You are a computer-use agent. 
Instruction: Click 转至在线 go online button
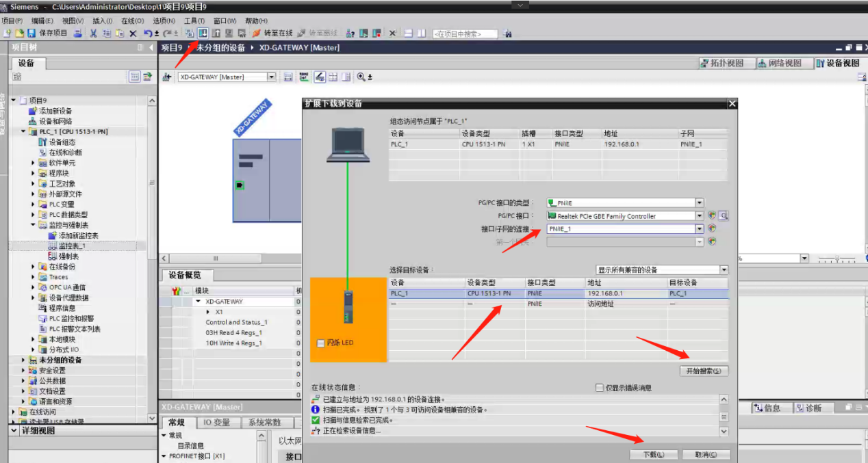click(x=272, y=33)
